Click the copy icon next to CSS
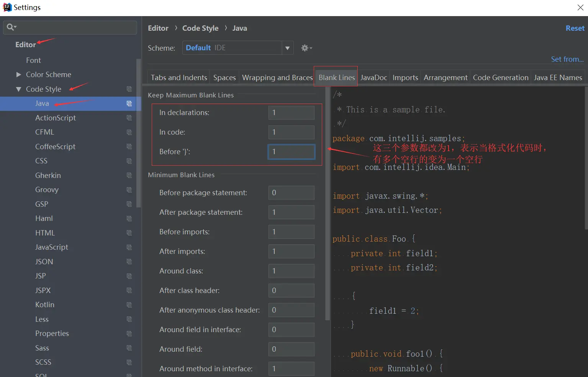This screenshot has width=588, height=377. [129, 161]
